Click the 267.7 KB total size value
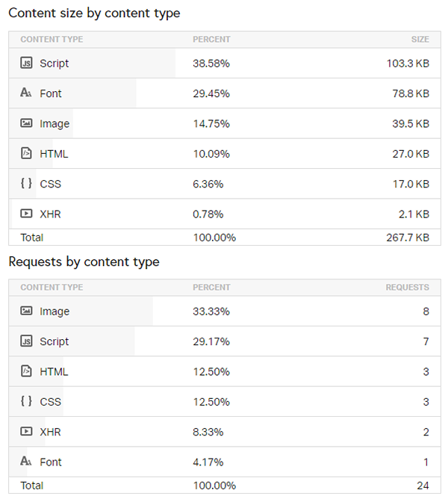The image size is (448, 499). pos(408,238)
